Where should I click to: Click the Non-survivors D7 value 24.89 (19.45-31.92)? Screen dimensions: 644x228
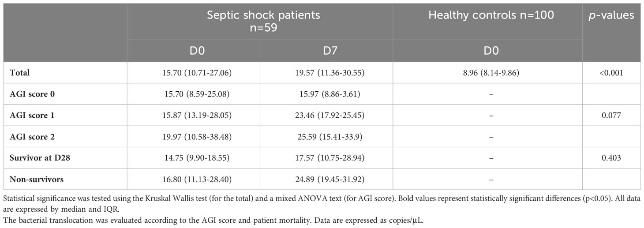coord(326,179)
